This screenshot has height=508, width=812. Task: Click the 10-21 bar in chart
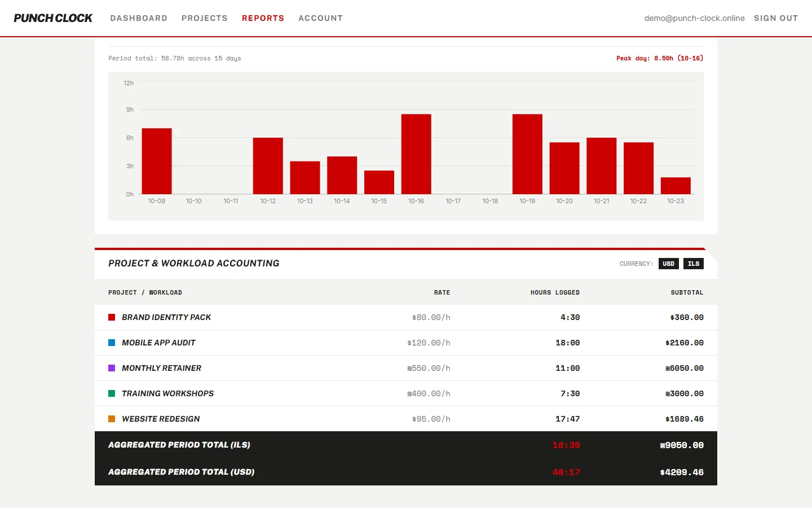(602, 166)
